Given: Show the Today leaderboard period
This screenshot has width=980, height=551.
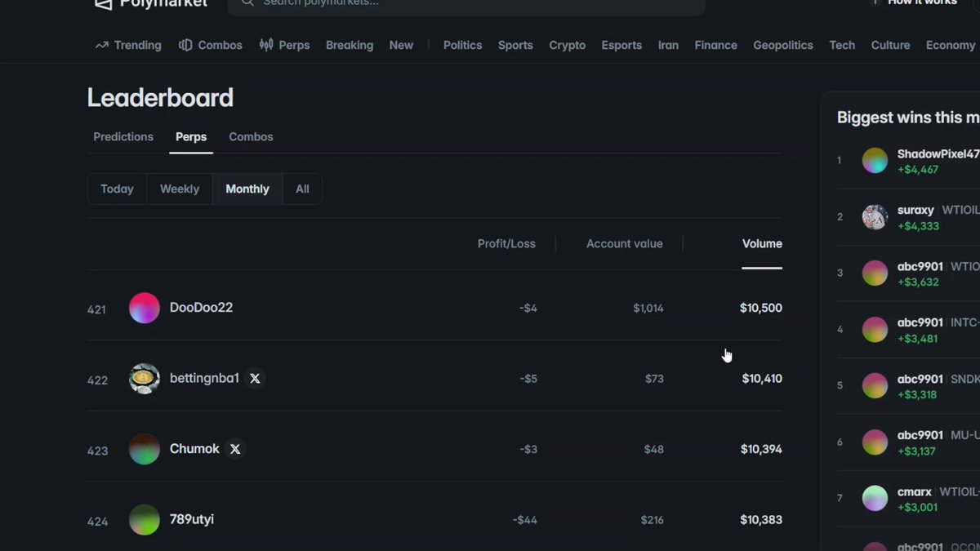Looking at the screenshot, I should point(117,189).
